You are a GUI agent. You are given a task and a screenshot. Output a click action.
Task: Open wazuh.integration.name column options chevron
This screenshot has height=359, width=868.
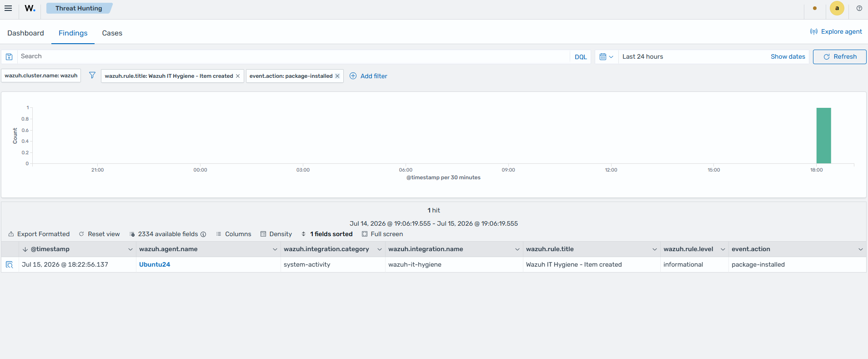[517, 249]
